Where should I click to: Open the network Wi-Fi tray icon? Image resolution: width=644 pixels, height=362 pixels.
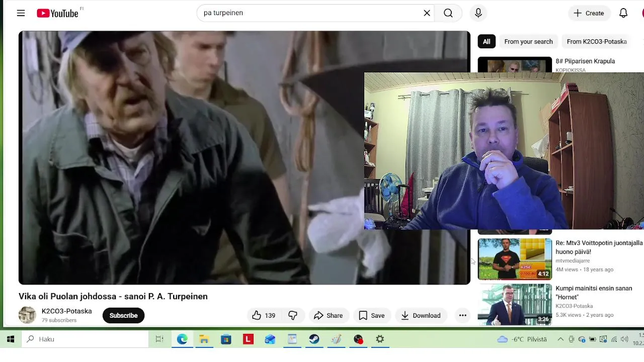coord(614,339)
